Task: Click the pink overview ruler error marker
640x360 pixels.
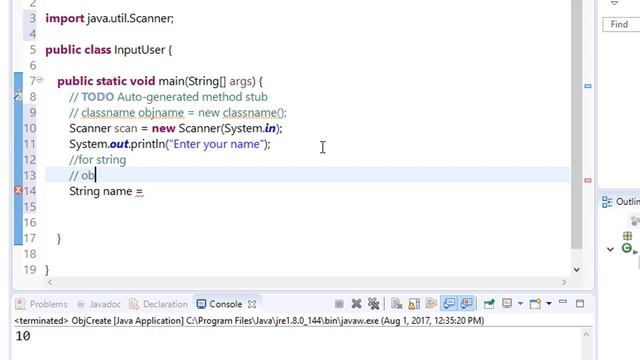Action: click(x=588, y=180)
